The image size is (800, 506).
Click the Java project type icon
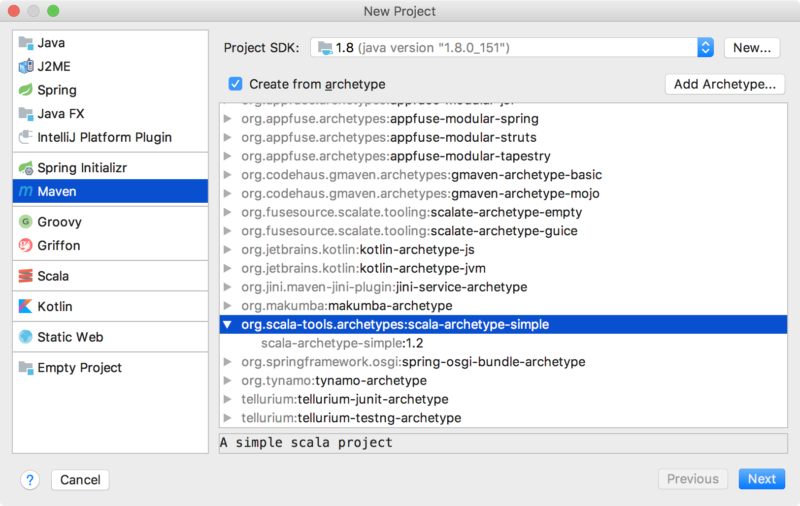tap(26, 43)
